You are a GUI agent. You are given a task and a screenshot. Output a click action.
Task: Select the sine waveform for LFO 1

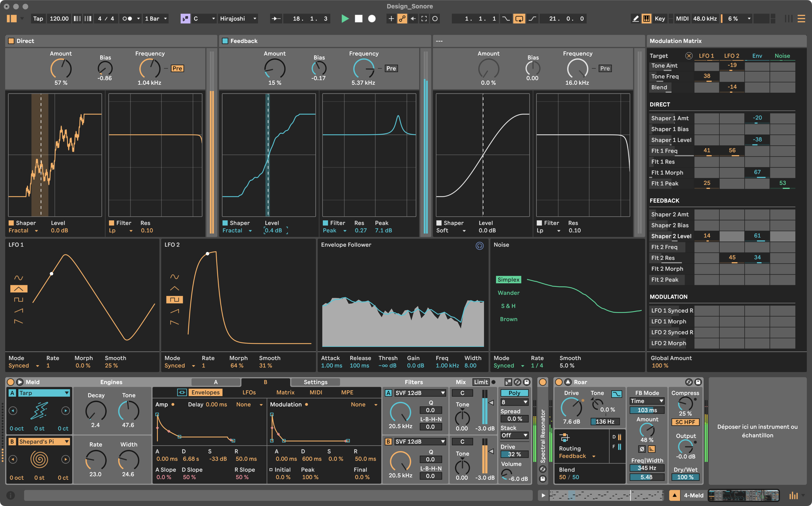click(x=18, y=278)
